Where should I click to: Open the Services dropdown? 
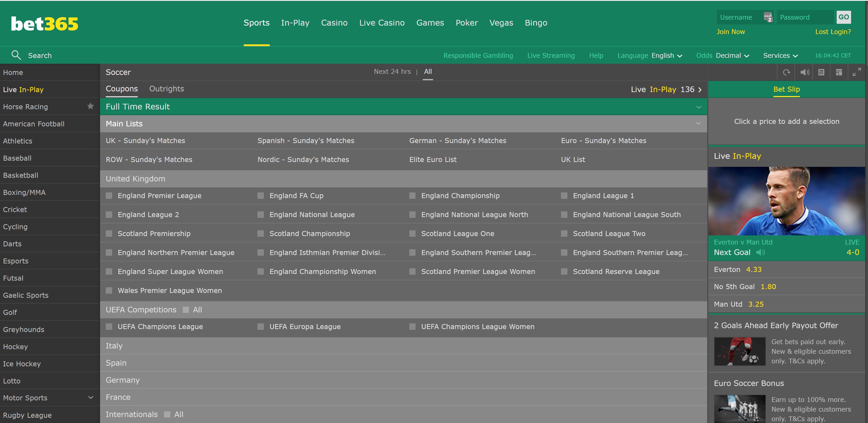780,55
